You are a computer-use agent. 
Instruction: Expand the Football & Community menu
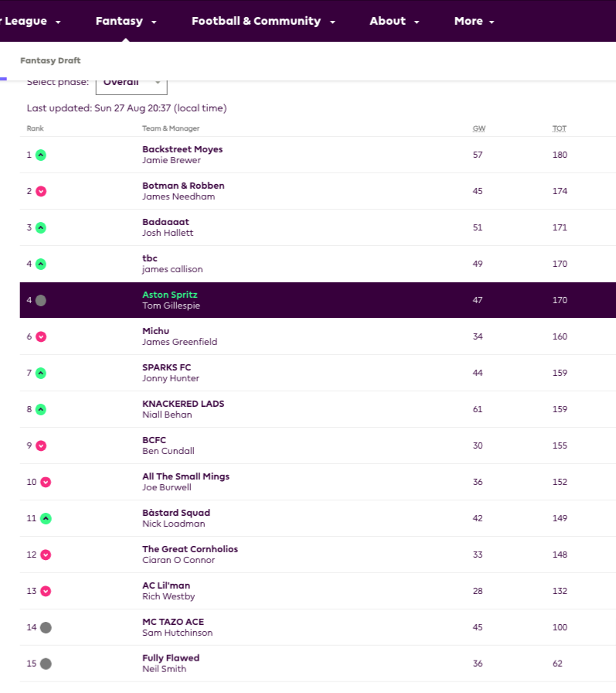(x=264, y=21)
